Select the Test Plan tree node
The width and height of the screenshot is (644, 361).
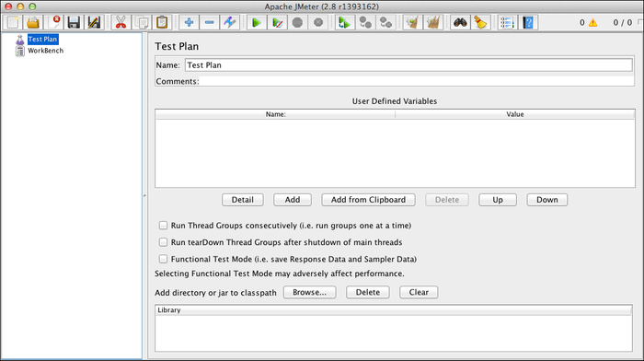tap(42, 39)
